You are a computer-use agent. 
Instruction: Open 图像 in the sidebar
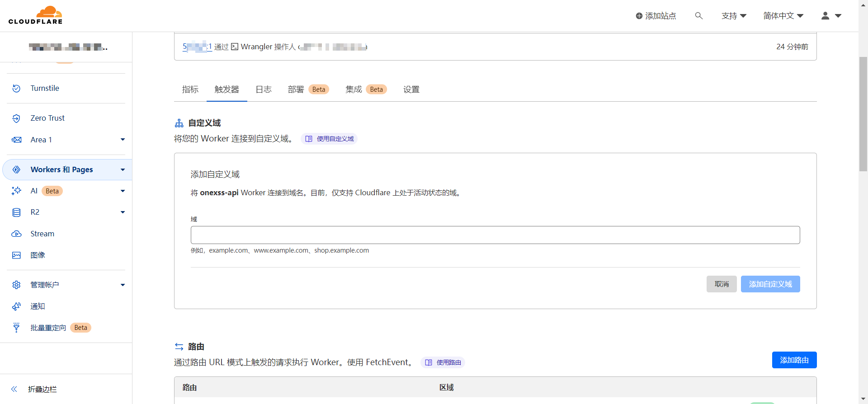pos(38,255)
